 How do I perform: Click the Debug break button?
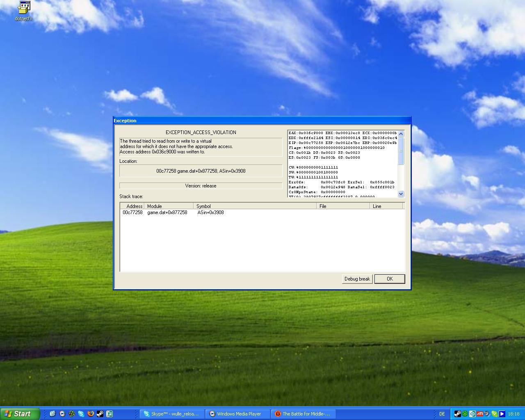(x=357, y=279)
